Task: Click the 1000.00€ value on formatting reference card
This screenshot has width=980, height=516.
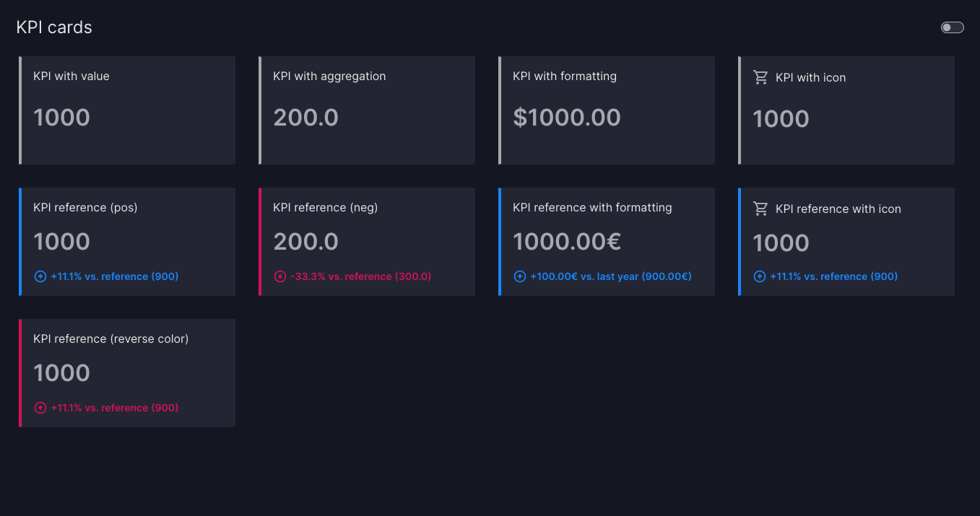Action: [x=567, y=242]
